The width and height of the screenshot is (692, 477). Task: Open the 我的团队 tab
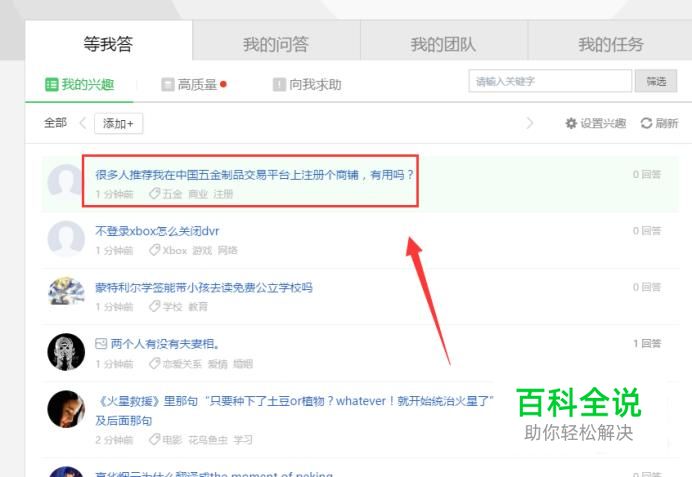click(444, 41)
